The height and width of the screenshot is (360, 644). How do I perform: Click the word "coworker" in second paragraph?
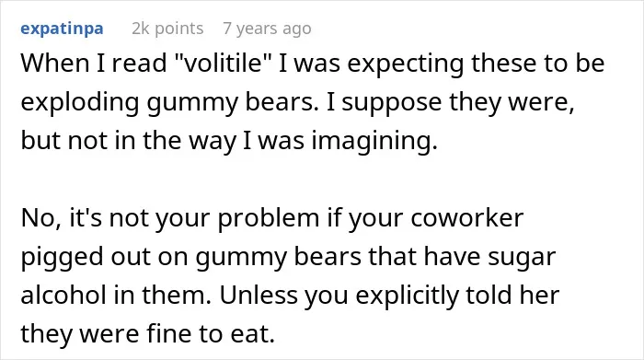(466, 218)
